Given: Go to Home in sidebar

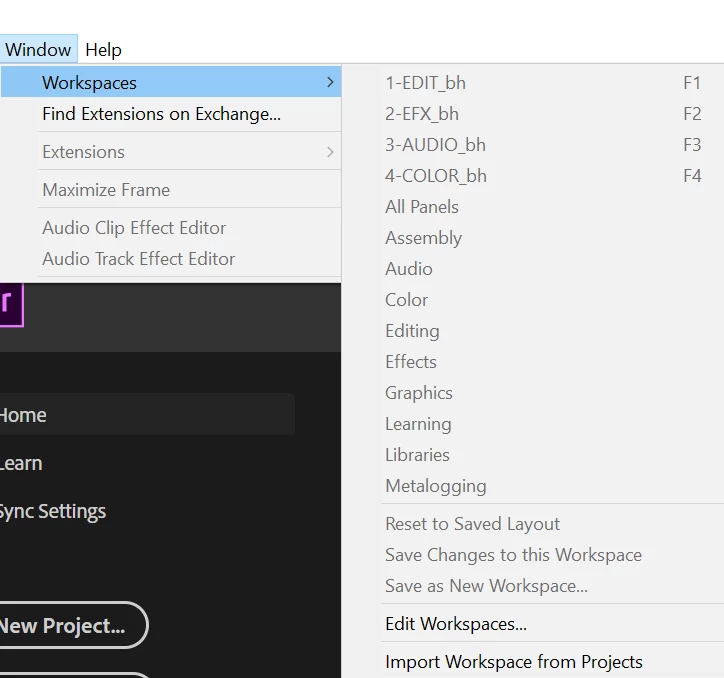Looking at the screenshot, I should point(147,414).
